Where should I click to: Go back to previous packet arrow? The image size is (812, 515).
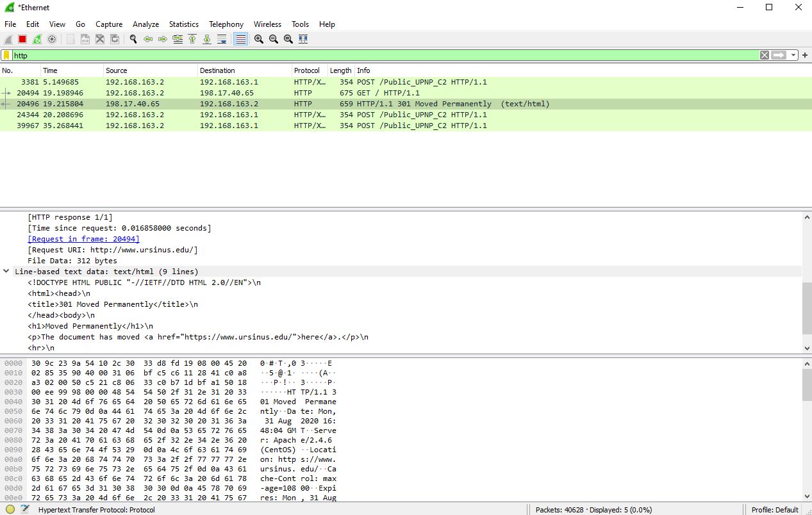coord(148,39)
